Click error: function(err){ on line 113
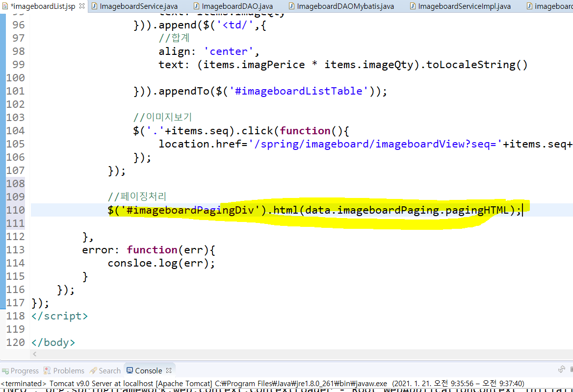The width and height of the screenshot is (573, 392). pyautogui.click(x=149, y=250)
